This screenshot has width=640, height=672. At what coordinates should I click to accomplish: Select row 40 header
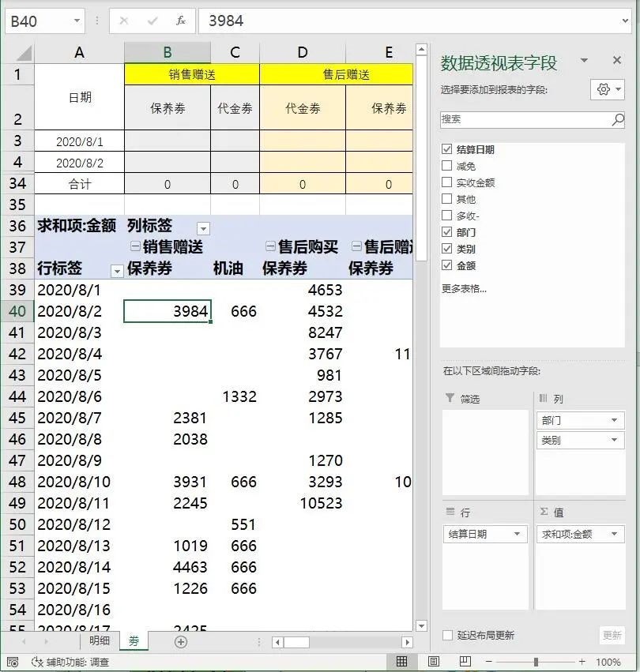tap(17, 311)
